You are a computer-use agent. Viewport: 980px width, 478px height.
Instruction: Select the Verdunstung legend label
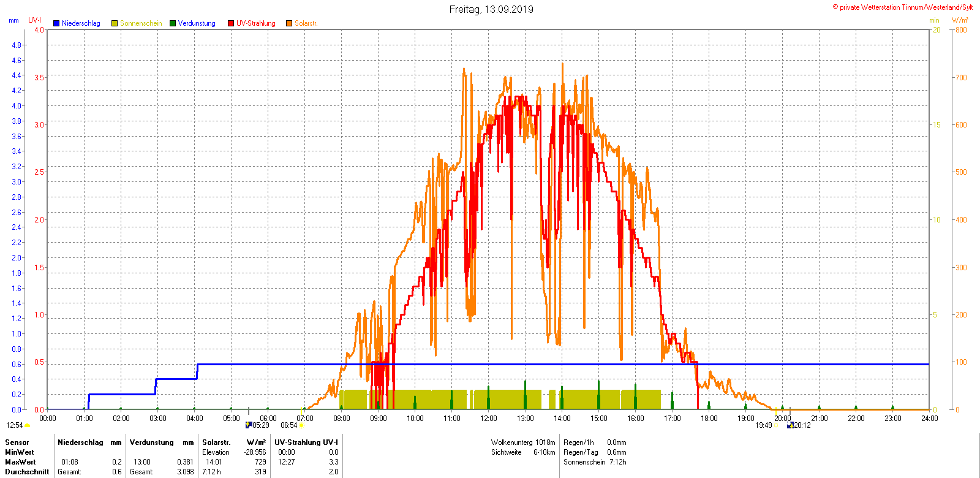tap(197, 23)
